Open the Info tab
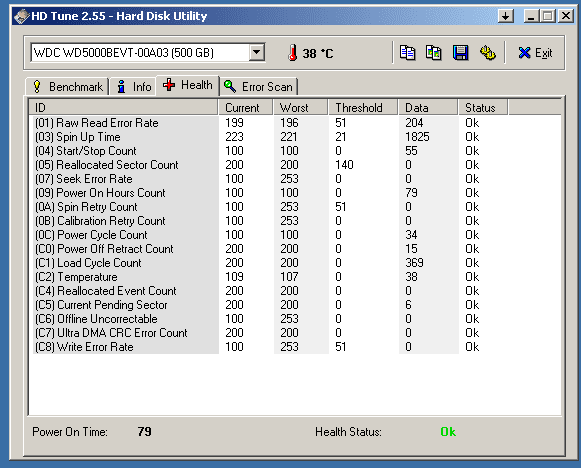Image resolution: width=581 pixels, height=468 pixels. (134, 87)
